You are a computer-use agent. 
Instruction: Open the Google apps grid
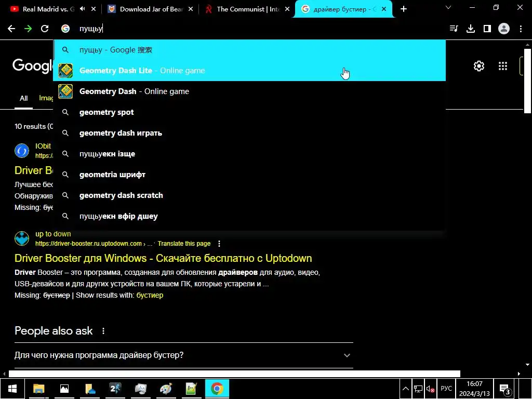click(503, 66)
